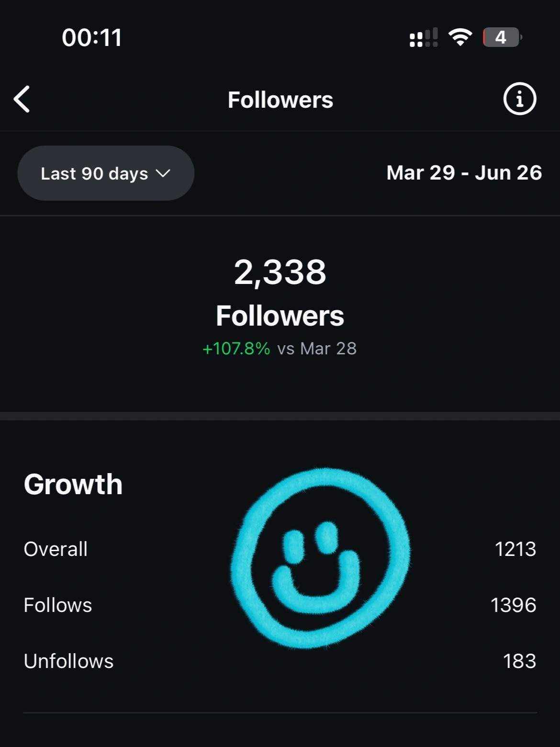
Task: Select the 2,338 follower count
Action: point(280,272)
